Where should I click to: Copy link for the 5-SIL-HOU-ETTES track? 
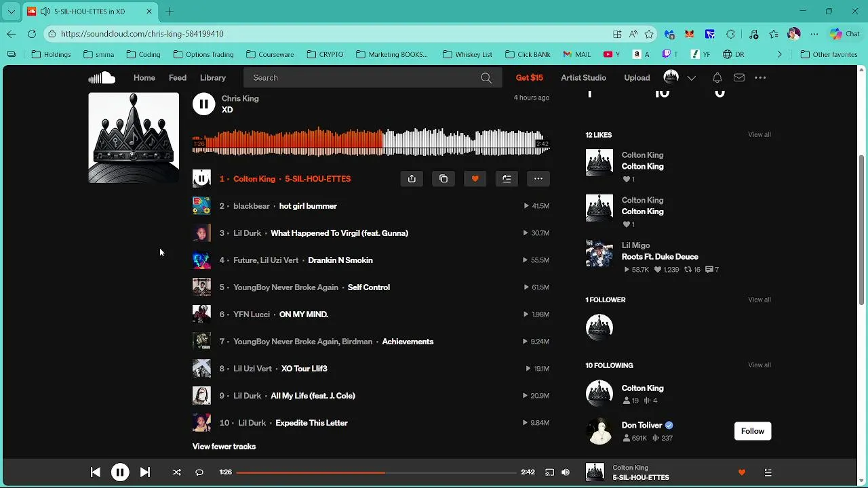pyautogui.click(x=443, y=179)
